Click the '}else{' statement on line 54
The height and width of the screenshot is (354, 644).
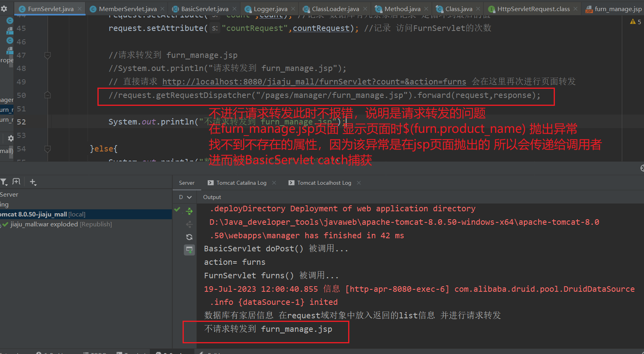pos(104,149)
